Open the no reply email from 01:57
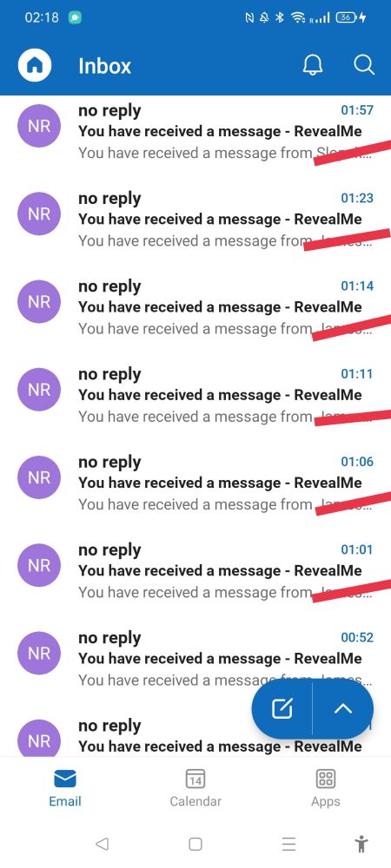 (195, 132)
